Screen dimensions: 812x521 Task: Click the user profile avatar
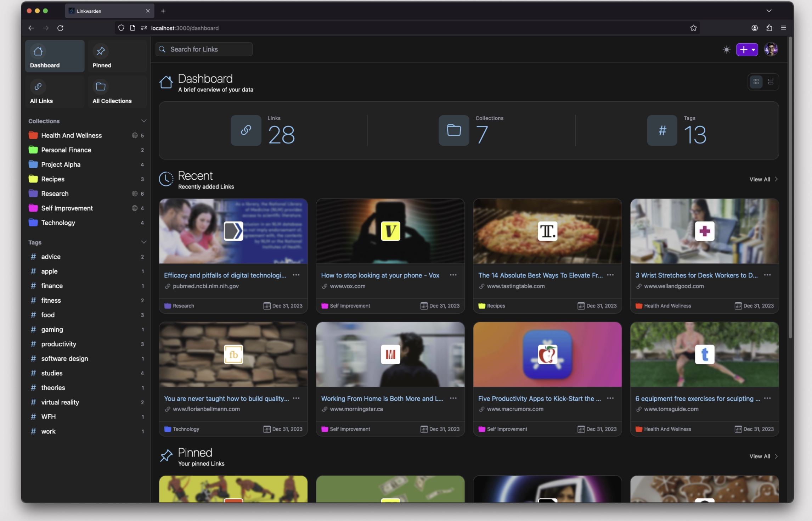pos(771,50)
